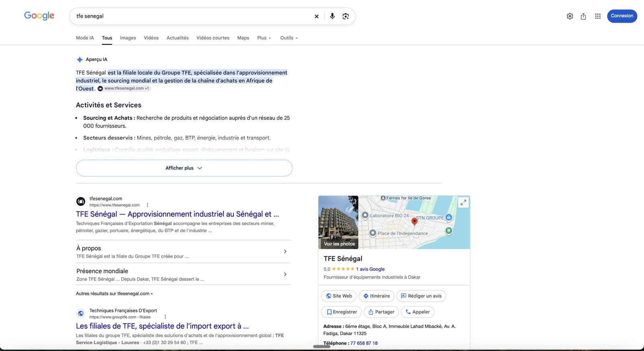The width and height of the screenshot is (644, 351).
Task: Open the Actualités tab
Action: point(178,38)
